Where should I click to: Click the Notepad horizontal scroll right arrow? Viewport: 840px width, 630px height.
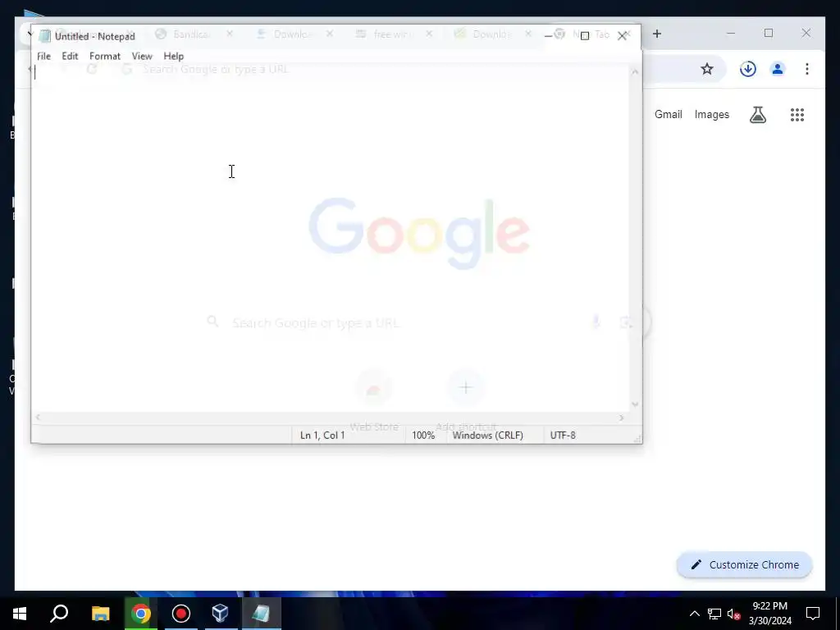coord(622,418)
